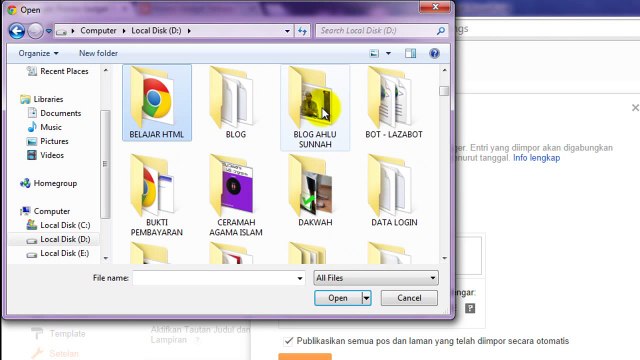Image resolution: width=640 pixels, height=360 pixels.
Task: Click the Cancel button
Action: click(409, 298)
